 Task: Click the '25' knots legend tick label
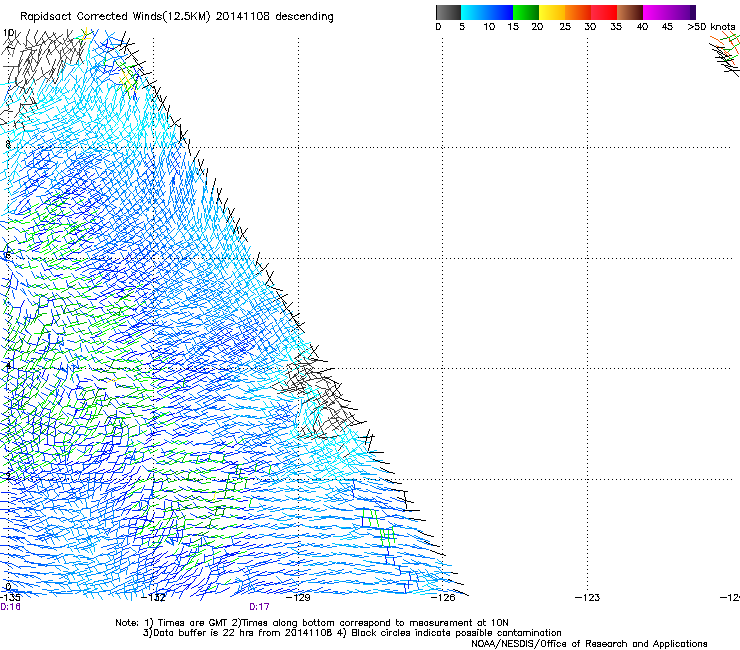tap(565, 27)
